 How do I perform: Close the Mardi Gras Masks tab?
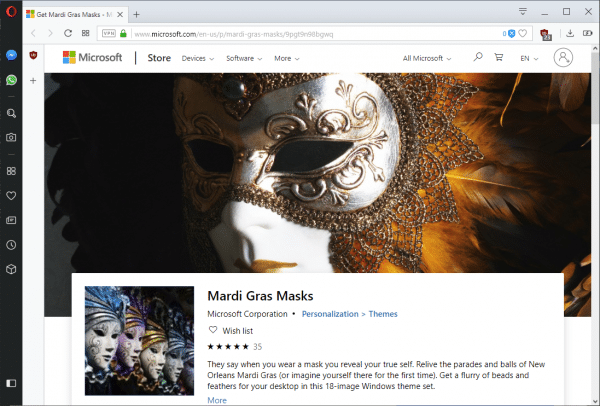120,15
